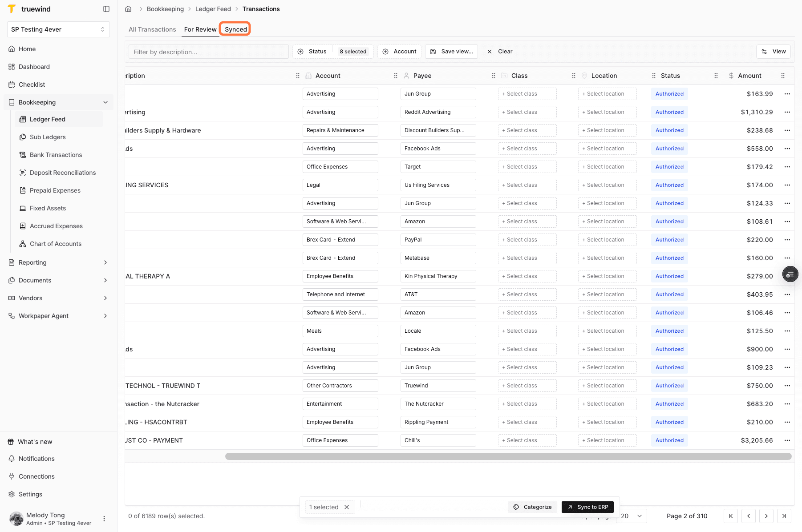Viewport: 802px width, 532px height.
Task: Open What's new
Action: 35,442
